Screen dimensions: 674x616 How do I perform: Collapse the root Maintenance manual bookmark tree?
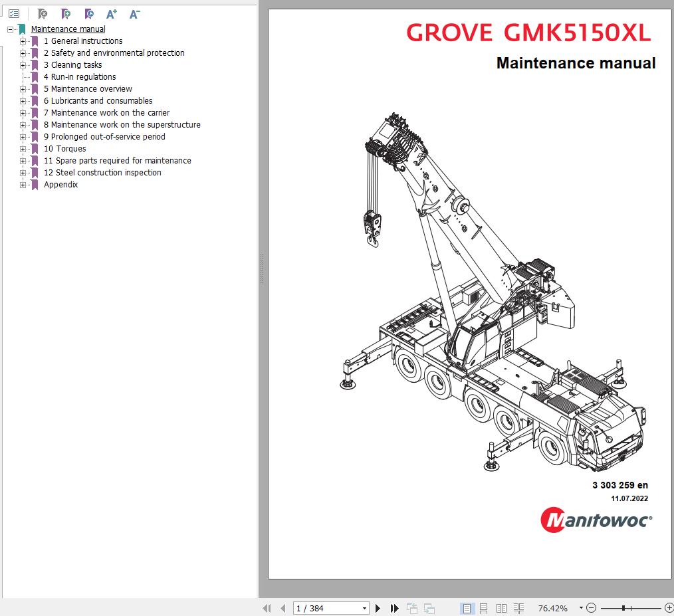click(11, 29)
